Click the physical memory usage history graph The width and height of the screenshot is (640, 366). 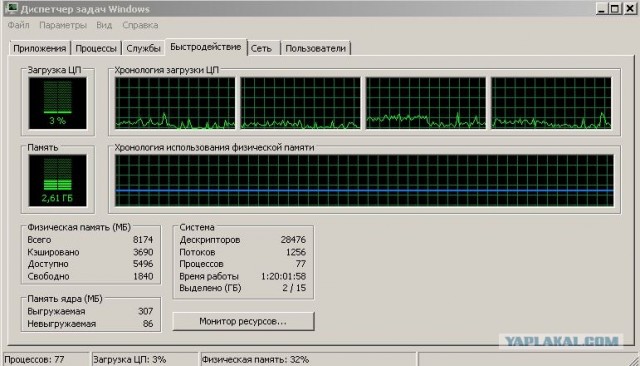[364, 180]
